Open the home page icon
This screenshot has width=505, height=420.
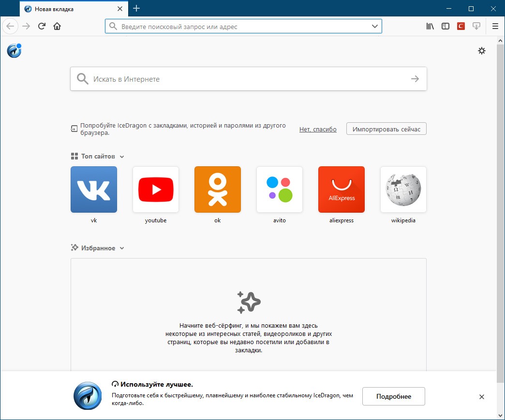click(57, 26)
